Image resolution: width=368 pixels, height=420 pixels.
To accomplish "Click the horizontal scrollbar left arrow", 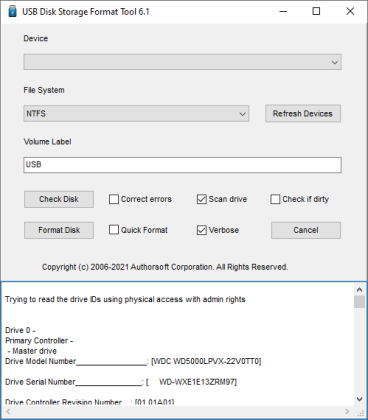I will (8, 412).
